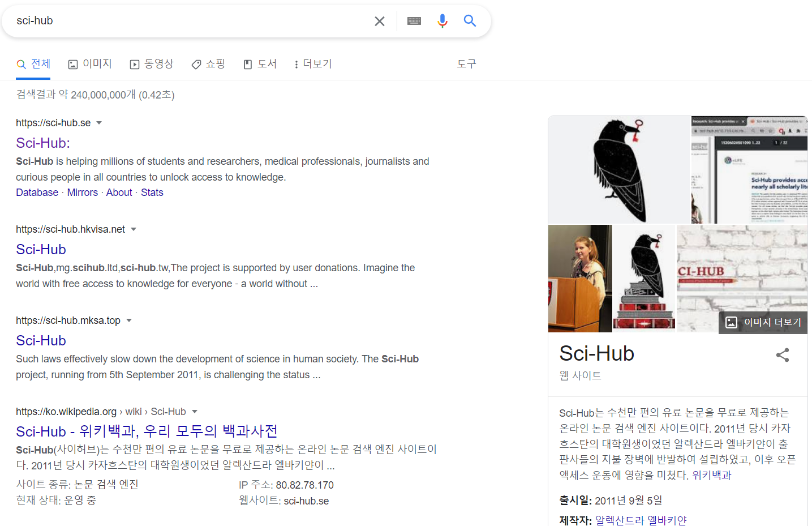Viewport: 812px width, 526px height.
Task: Expand the dropdown arrow next to sci-hub.mksa.top
Action: (129, 320)
